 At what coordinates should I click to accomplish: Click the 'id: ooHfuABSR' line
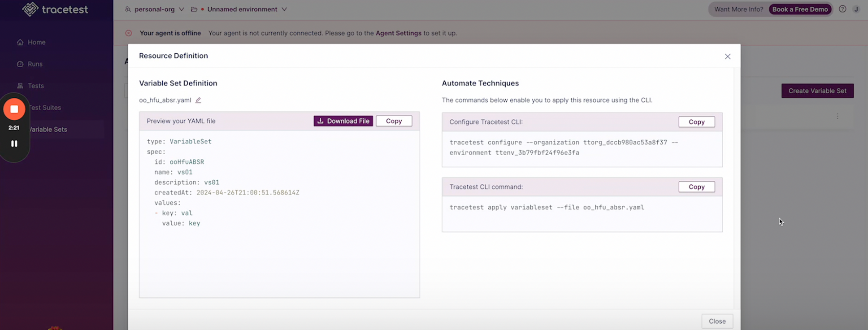[x=179, y=162]
